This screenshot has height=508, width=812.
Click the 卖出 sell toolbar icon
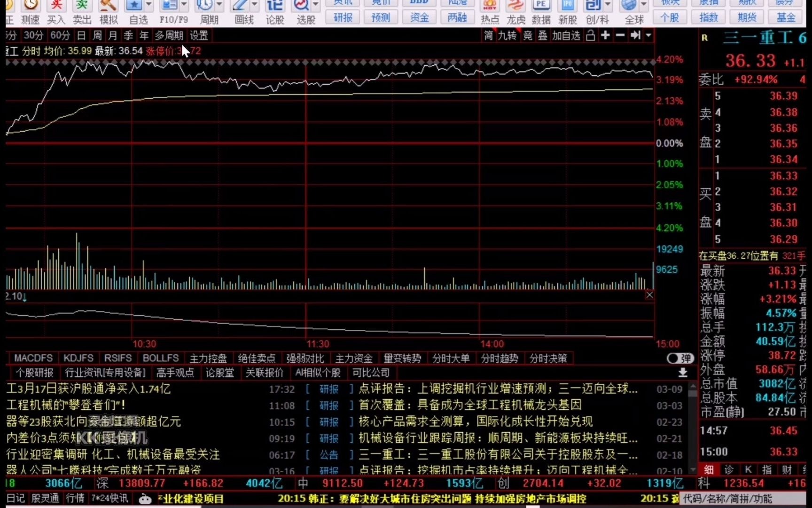[x=82, y=12]
